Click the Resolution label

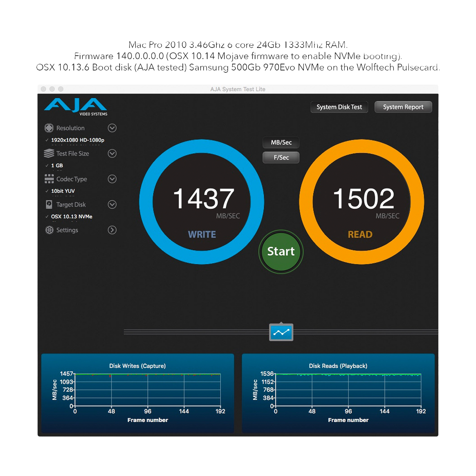point(71,128)
